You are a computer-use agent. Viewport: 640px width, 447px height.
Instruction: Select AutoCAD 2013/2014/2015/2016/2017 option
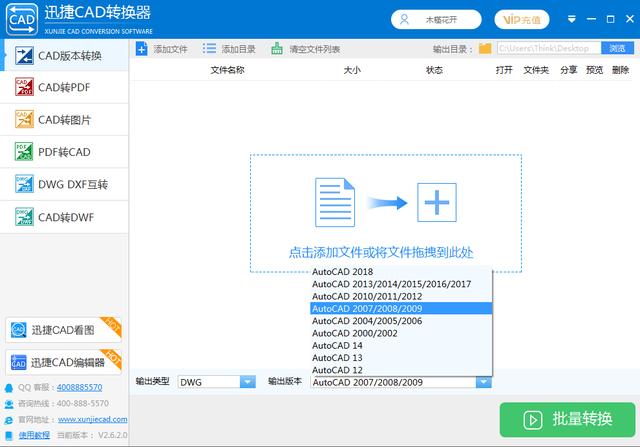click(x=401, y=284)
